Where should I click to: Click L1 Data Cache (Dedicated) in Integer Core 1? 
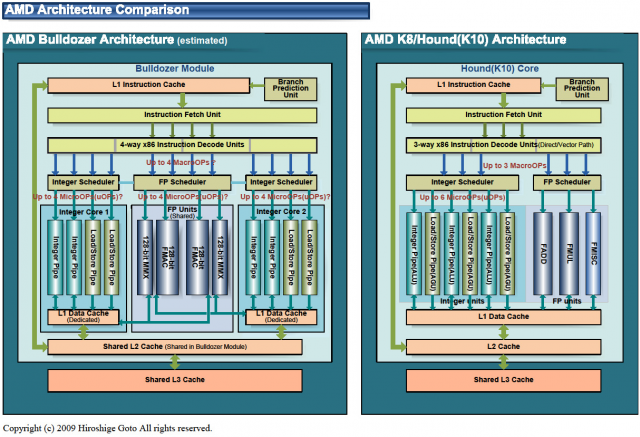(x=83, y=317)
